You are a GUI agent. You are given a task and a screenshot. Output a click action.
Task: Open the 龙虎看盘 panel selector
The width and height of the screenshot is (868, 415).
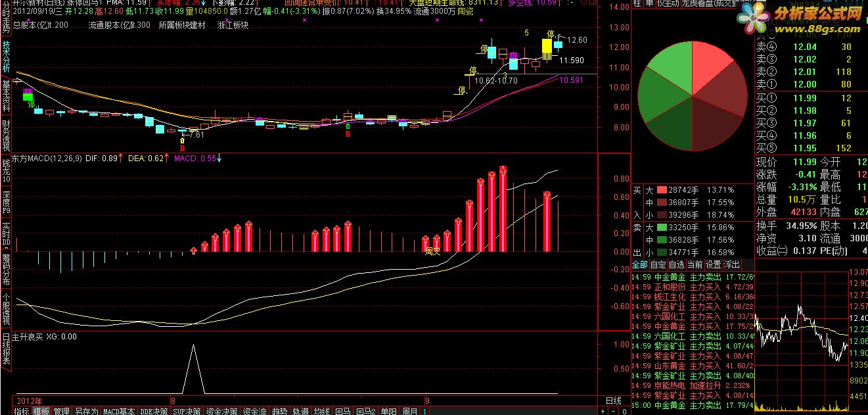point(696,3)
